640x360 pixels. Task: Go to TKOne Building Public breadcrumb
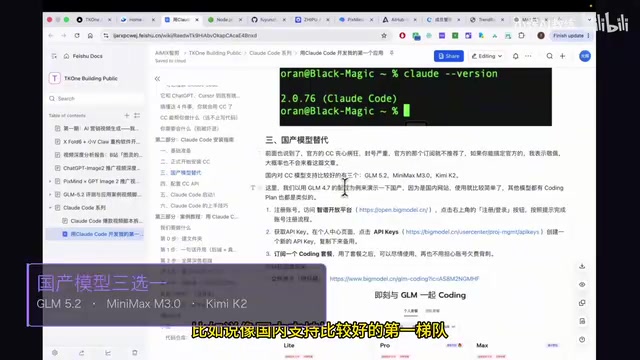point(215,53)
